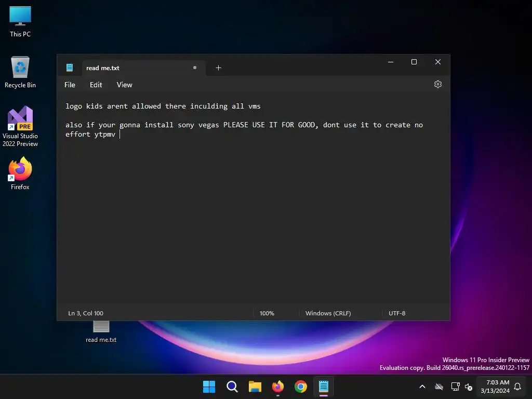The image size is (532, 399).
Task: Click in the Notepad text after 'ytpmv'
Action: (x=118, y=135)
